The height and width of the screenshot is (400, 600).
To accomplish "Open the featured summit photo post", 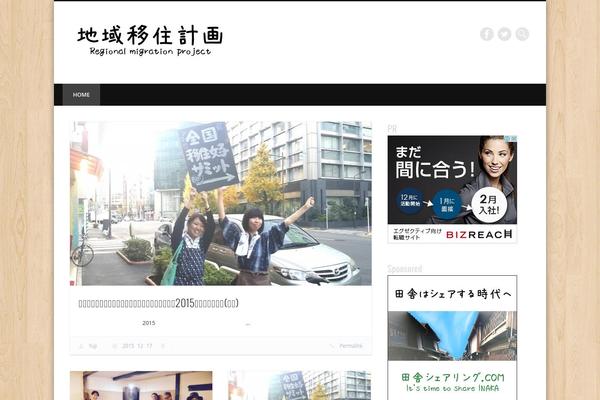I will click(221, 203).
